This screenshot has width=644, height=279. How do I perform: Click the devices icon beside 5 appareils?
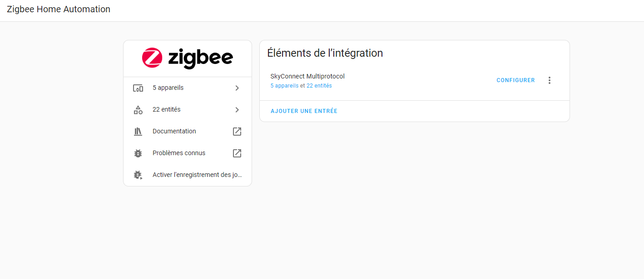coord(138,88)
